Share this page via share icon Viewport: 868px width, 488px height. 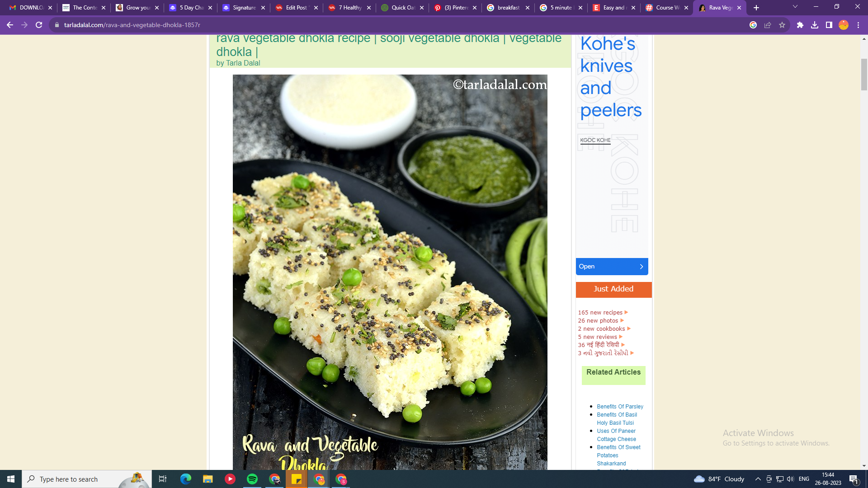point(768,25)
